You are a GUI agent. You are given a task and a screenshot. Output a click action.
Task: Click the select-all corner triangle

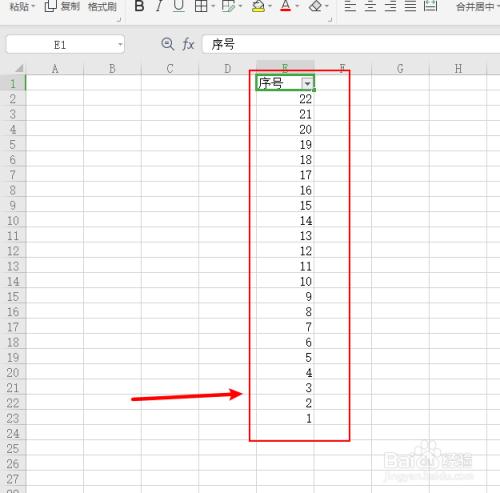point(19,68)
